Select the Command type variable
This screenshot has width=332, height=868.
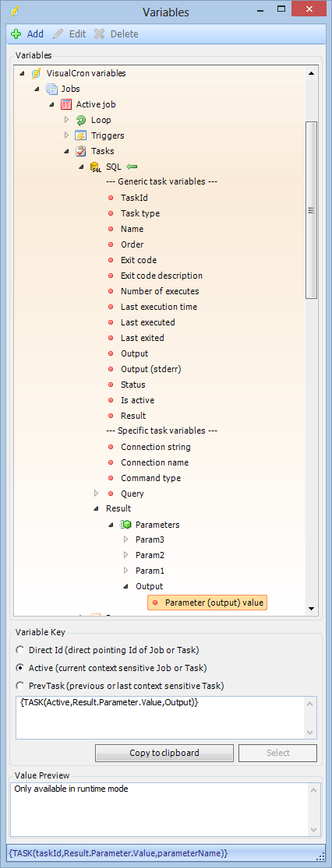click(150, 478)
